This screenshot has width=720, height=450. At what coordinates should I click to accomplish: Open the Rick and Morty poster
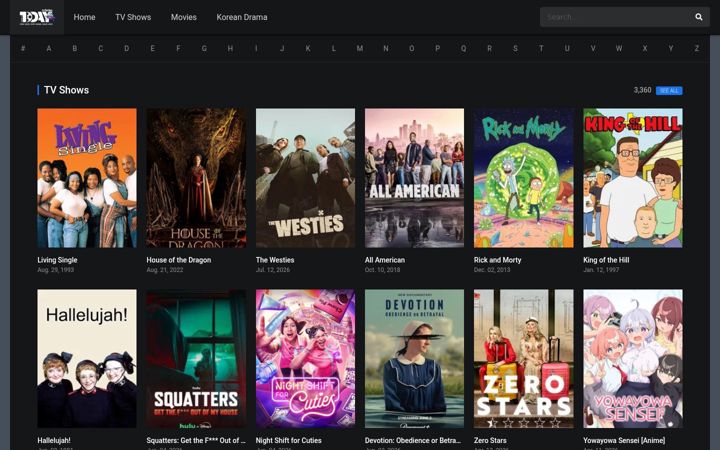[523, 178]
